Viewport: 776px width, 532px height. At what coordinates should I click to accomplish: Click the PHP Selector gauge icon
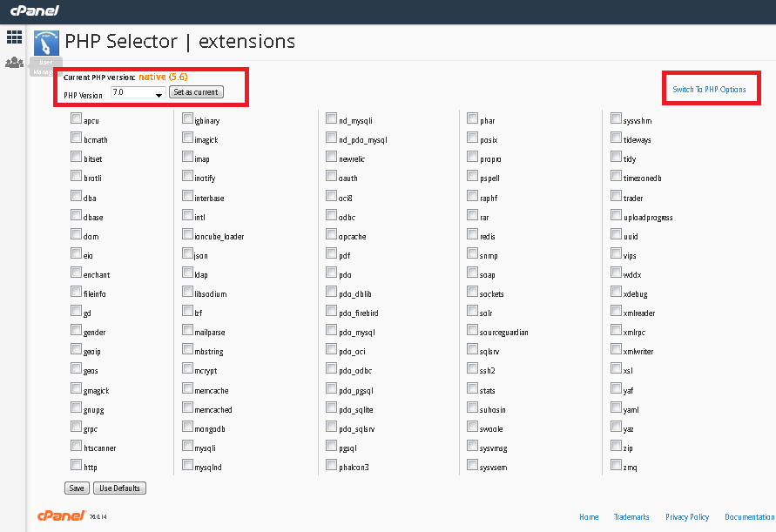[46, 44]
